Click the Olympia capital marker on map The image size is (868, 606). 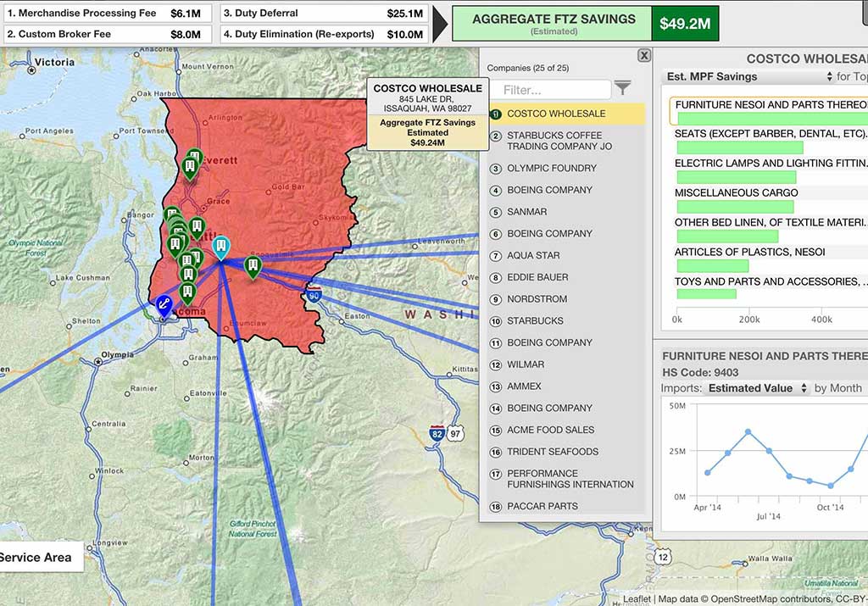98,362
